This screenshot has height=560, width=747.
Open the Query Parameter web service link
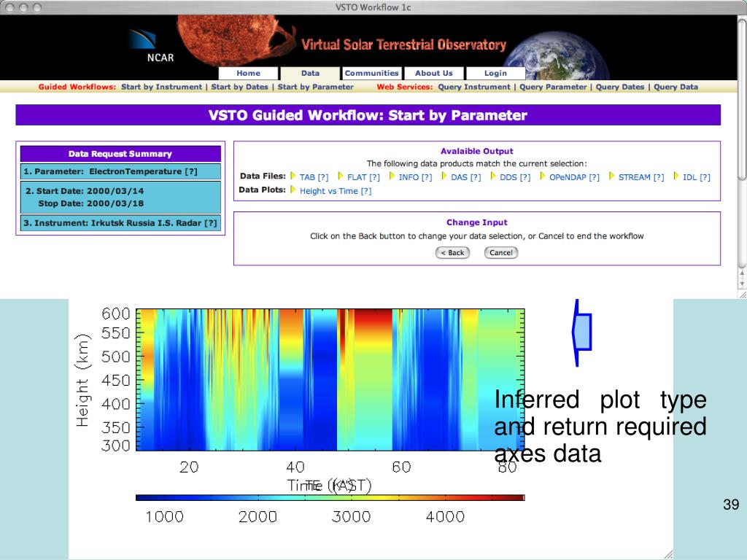click(x=553, y=87)
